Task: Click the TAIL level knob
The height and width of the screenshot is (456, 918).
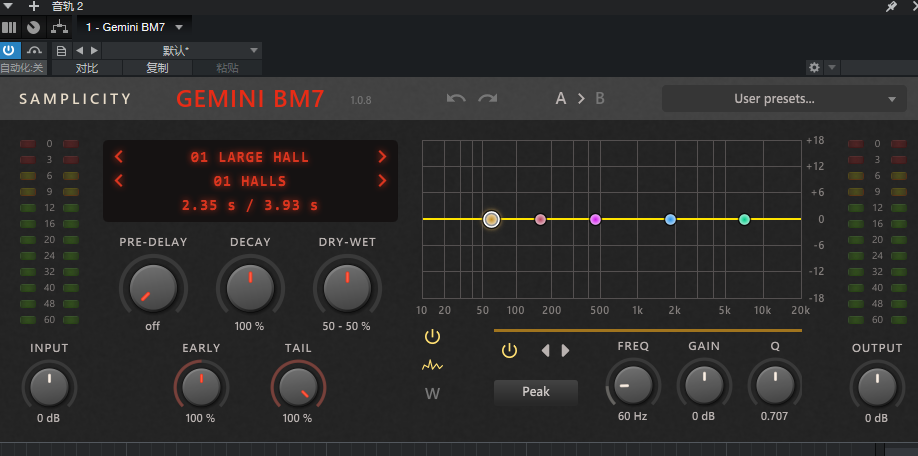Action: [x=298, y=388]
